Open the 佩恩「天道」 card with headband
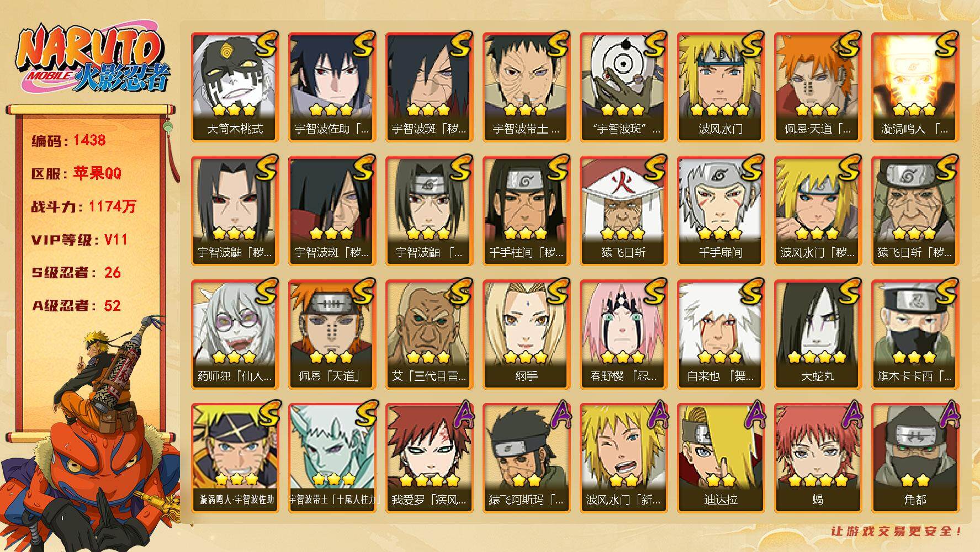The width and height of the screenshot is (980, 552). click(332, 335)
